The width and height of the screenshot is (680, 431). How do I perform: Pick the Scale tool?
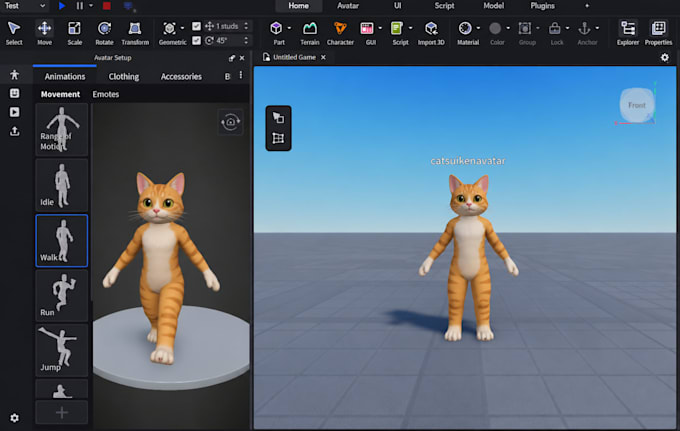pyautogui.click(x=75, y=33)
